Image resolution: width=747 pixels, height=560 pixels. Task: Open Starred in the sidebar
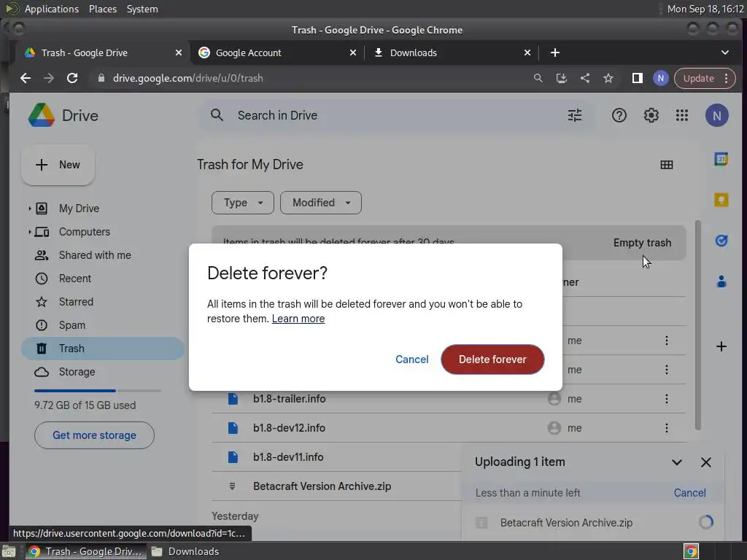[102, 302]
